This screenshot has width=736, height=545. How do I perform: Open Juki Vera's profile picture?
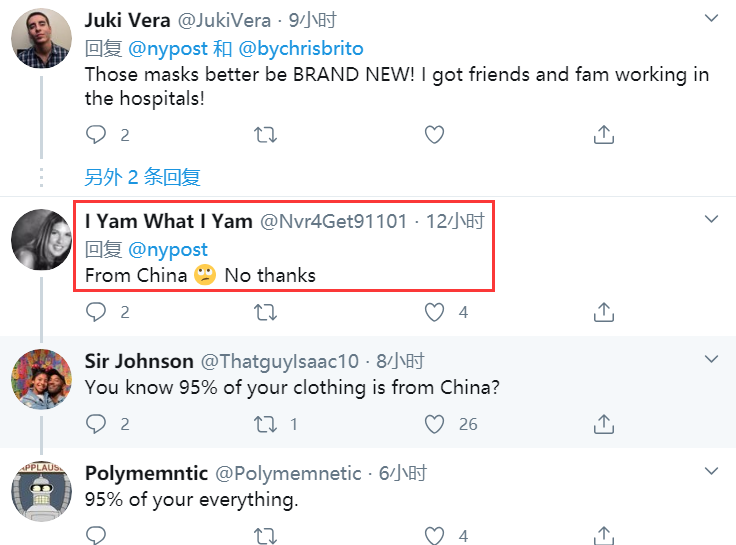[41, 40]
